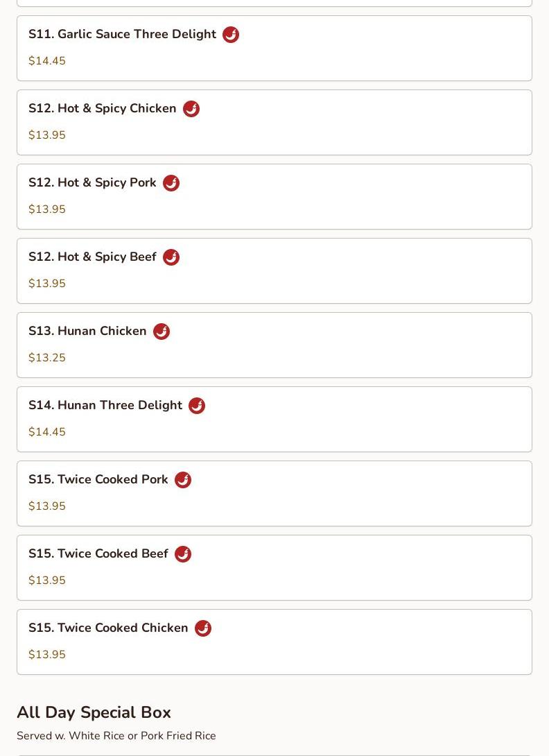Click spicy pepper icon next to Hot & Spicy Chicken

(191, 109)
